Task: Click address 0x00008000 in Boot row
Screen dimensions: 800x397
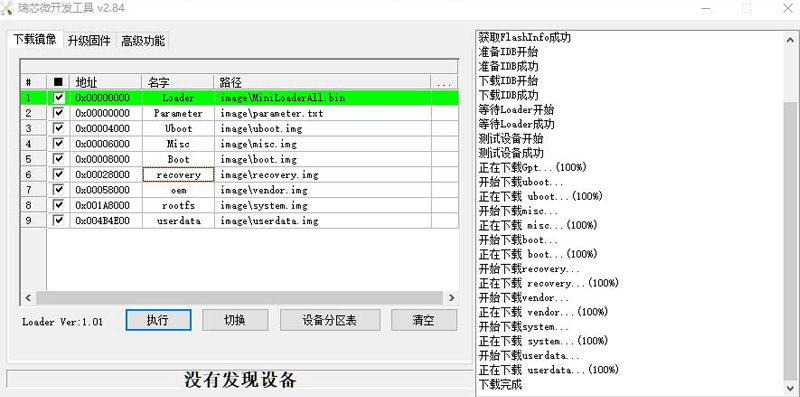Action: [103, 159]
